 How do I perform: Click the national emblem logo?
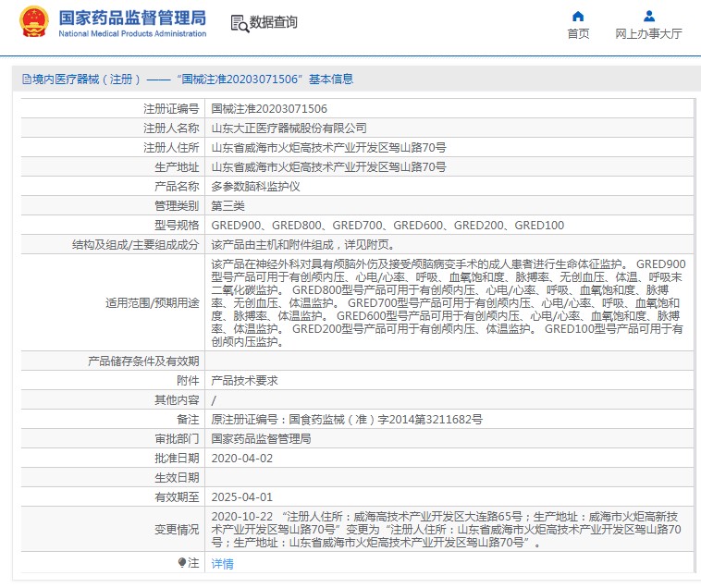tap(33, 22)
